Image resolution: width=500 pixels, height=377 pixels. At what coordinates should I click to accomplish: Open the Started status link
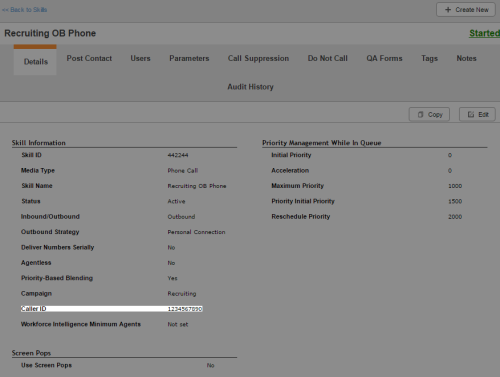click(x=484, y=33)
